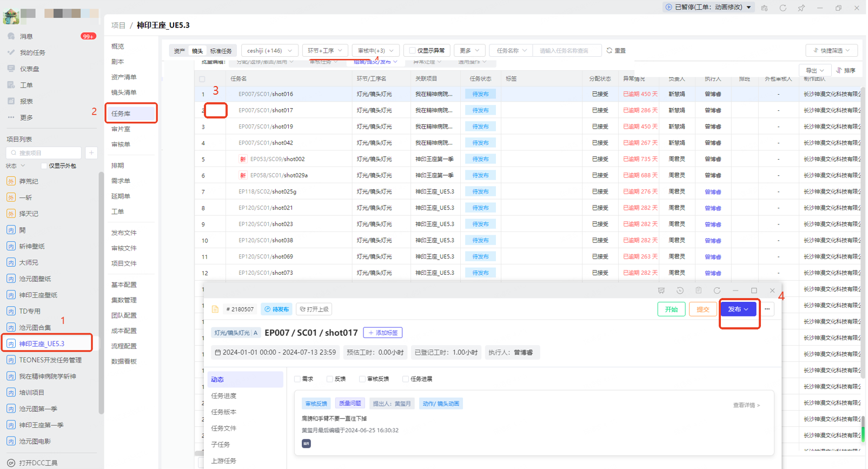Click the refresh icon in task detail panel
This screenshot has height=469, width=868.
(x=717, y=290)
